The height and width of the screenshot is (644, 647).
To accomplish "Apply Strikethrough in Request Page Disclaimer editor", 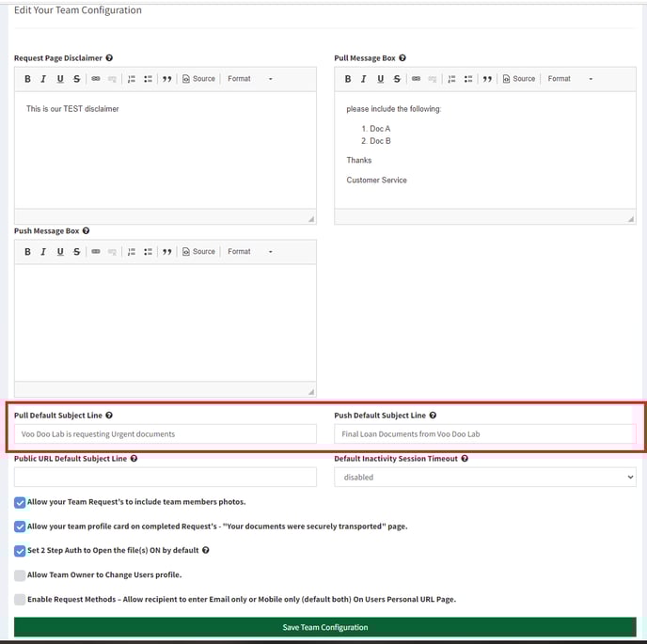I will point(76,79).
